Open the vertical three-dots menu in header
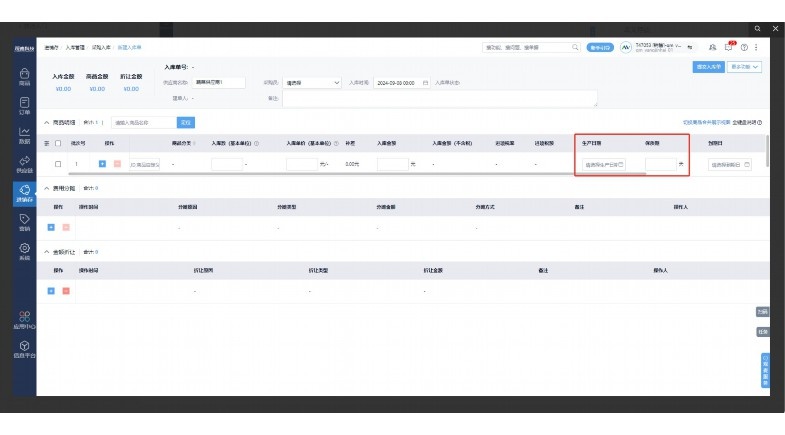Viewport: 785px width, 435px height. click(x=756, y=47)
